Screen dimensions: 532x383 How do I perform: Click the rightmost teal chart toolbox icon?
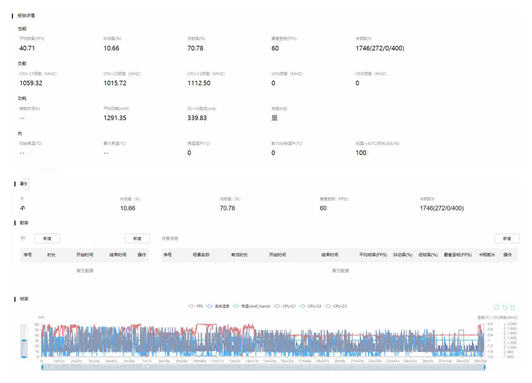click(x=513, y=307)
